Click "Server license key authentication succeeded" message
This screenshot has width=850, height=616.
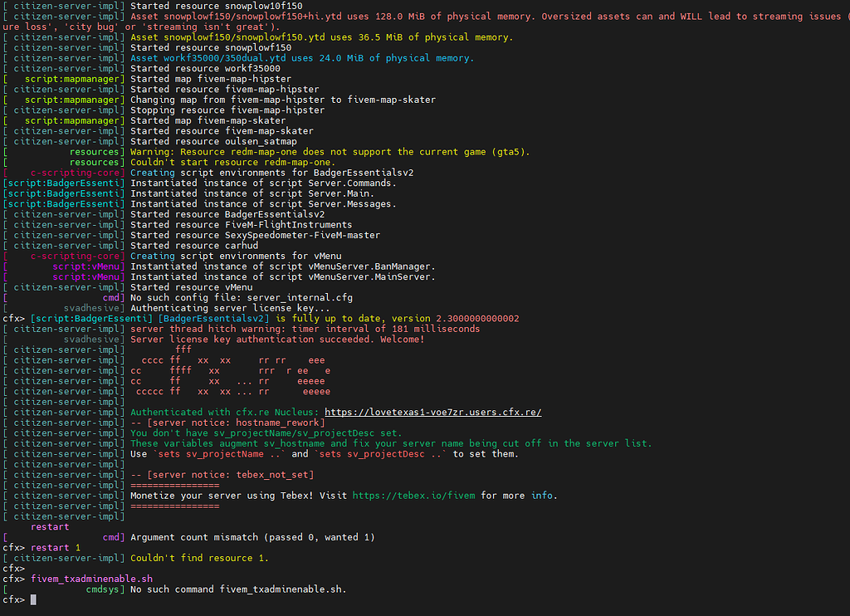(277, 339)
